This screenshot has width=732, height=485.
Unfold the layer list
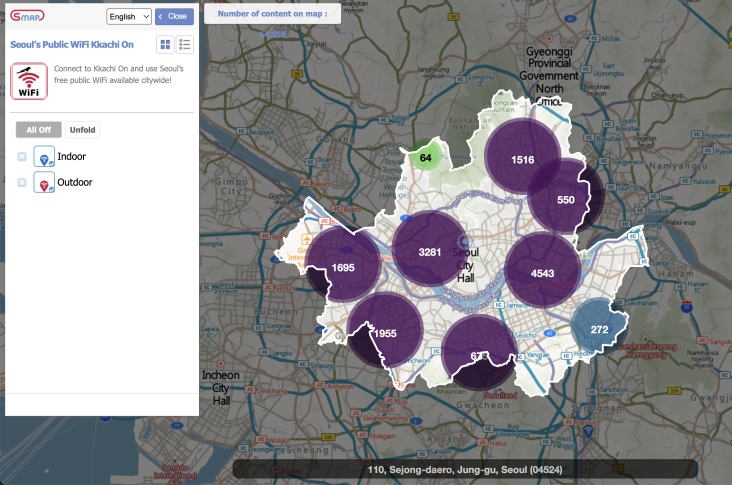82,130
